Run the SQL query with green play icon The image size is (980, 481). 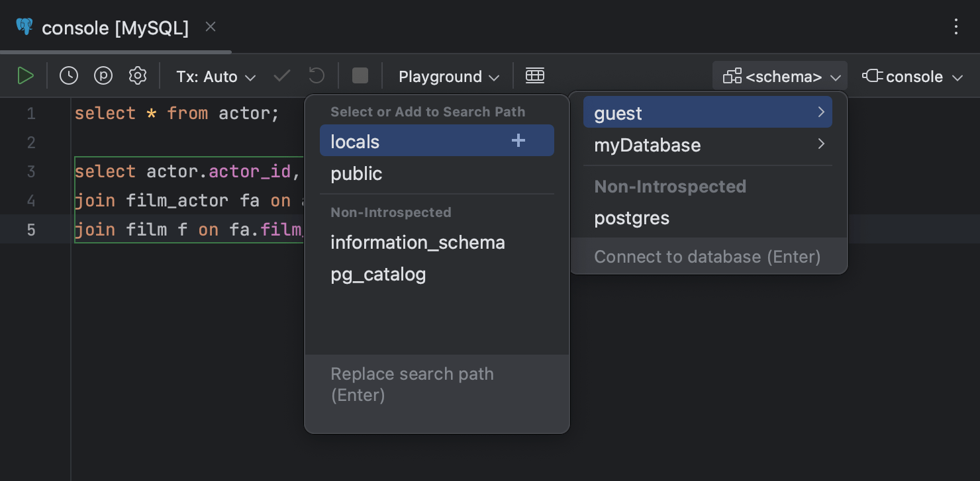[26, 75]
